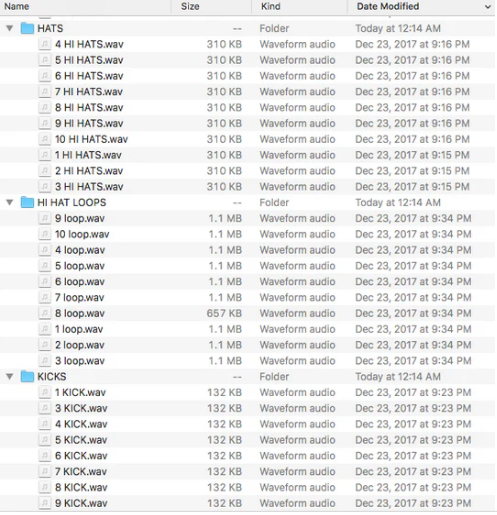Click the HI HAT LOOPS folder icon
Image resolution: width=497 pixels, height=515 pixels.
coord(27,202)
